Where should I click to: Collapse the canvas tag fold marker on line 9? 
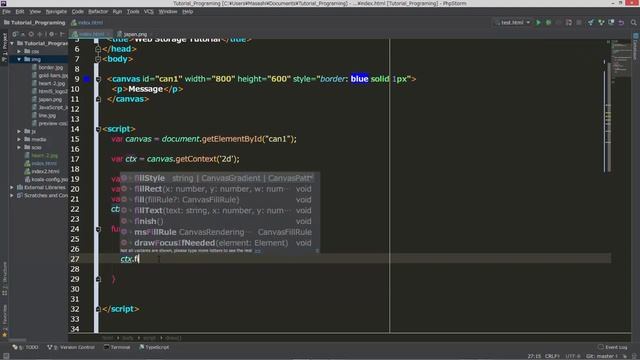98,79
